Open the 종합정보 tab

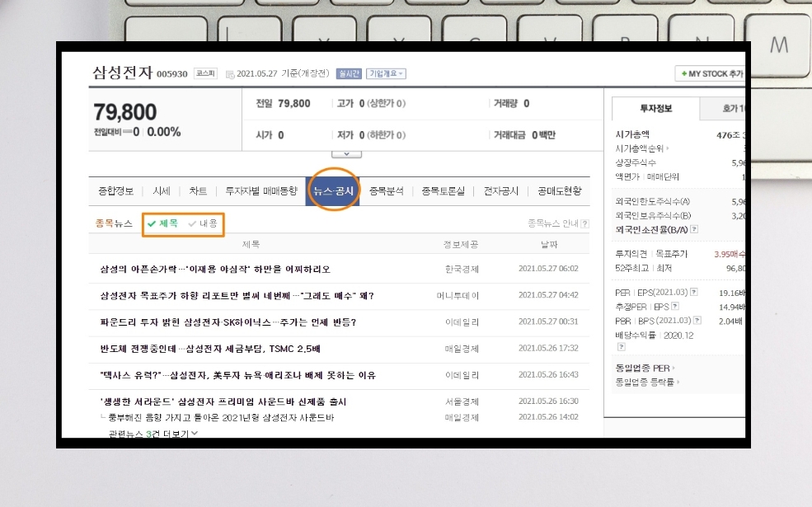click(x=116, y=191)
